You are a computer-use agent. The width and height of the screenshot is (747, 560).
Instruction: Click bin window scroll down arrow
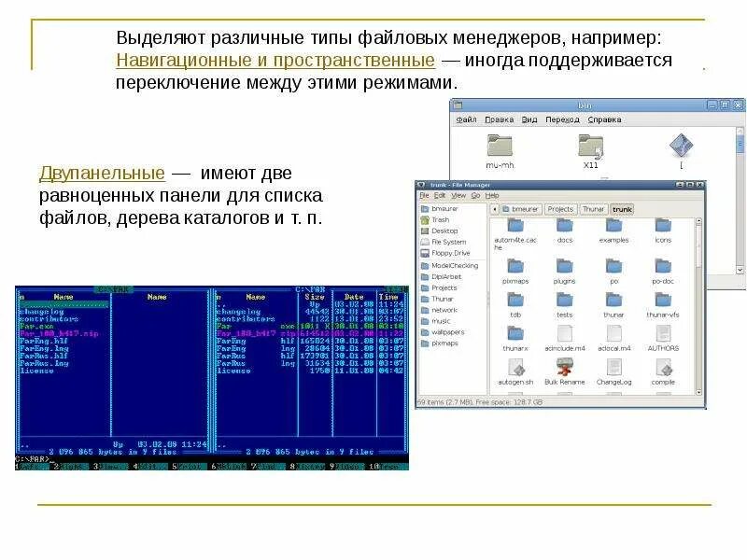[x=740, y=270]
